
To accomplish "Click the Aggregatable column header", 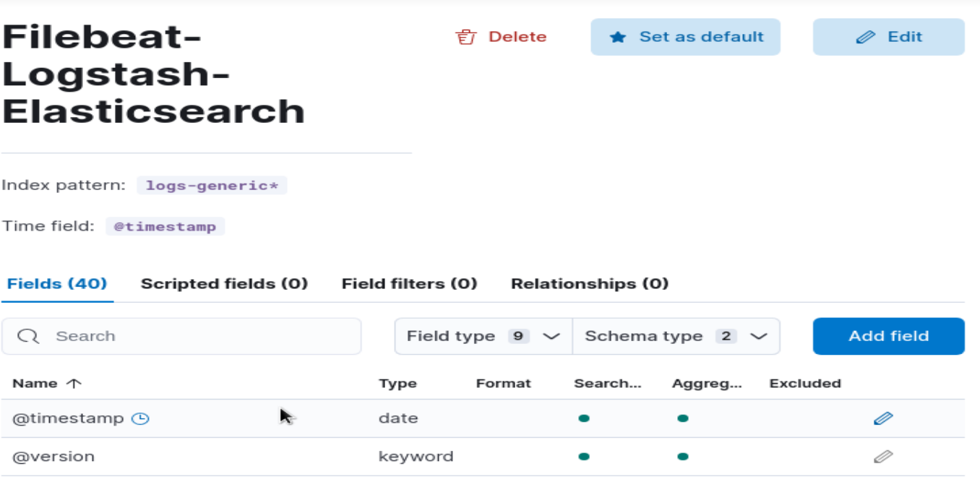I will pyautogui.click(x=706, y=384).
